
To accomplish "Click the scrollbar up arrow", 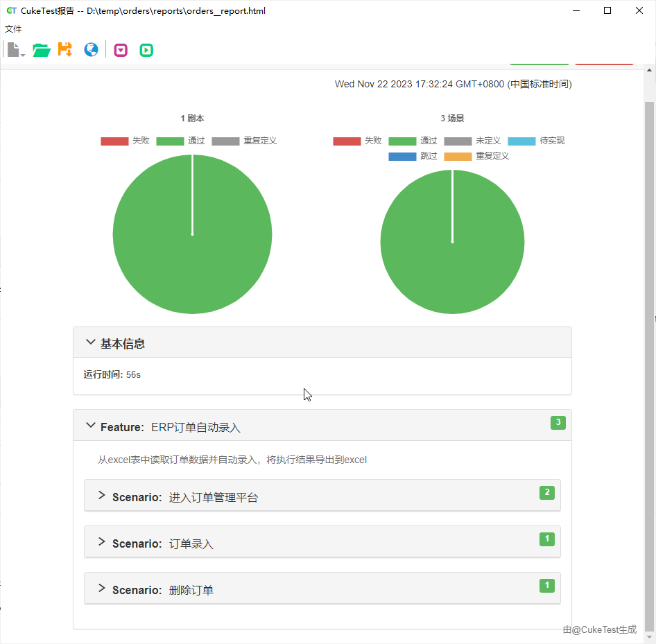I will 649,70.
